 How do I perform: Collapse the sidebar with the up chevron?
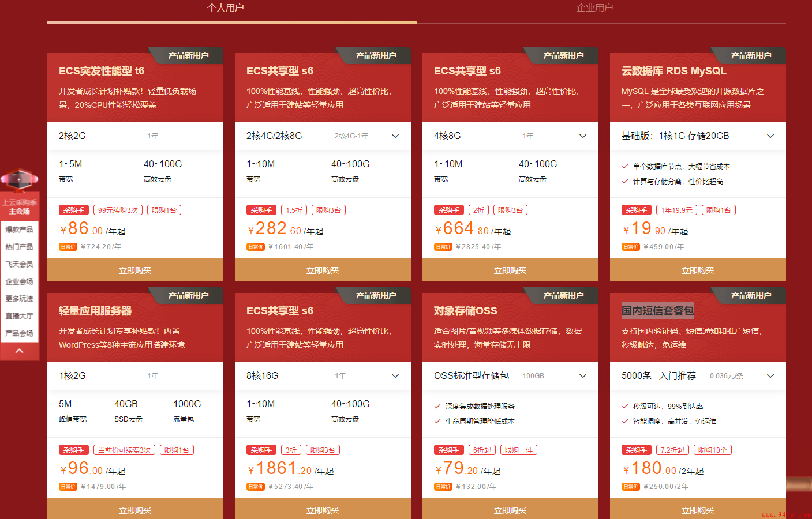[x=19, y=351]
